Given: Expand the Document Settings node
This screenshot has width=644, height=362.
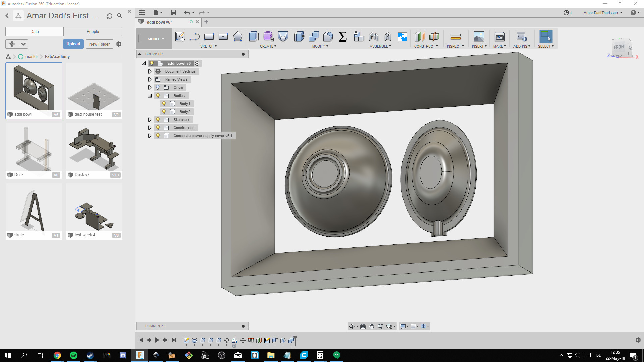Looking at the screenshot, I should click(150, 71).
